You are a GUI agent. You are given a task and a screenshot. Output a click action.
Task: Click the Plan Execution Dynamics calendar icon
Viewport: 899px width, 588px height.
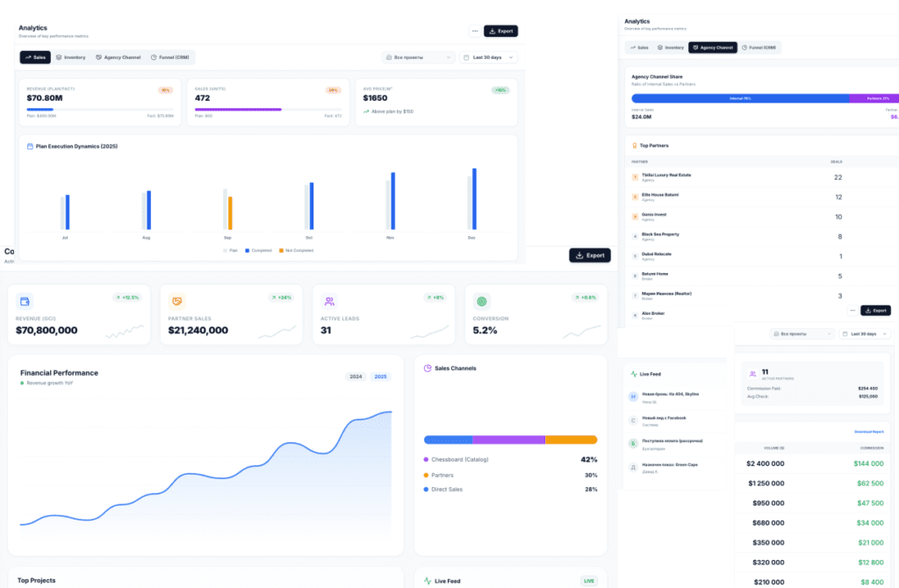(x=30, y=146)
